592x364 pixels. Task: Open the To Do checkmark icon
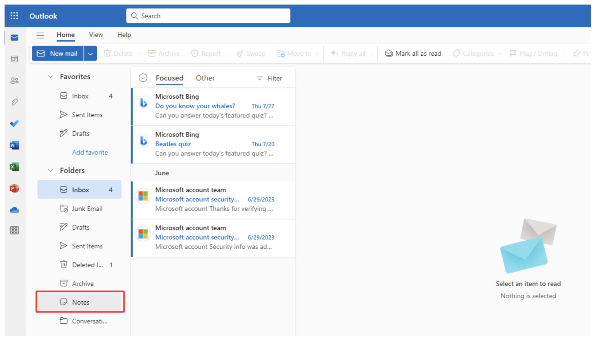click(x=15, y=123)
